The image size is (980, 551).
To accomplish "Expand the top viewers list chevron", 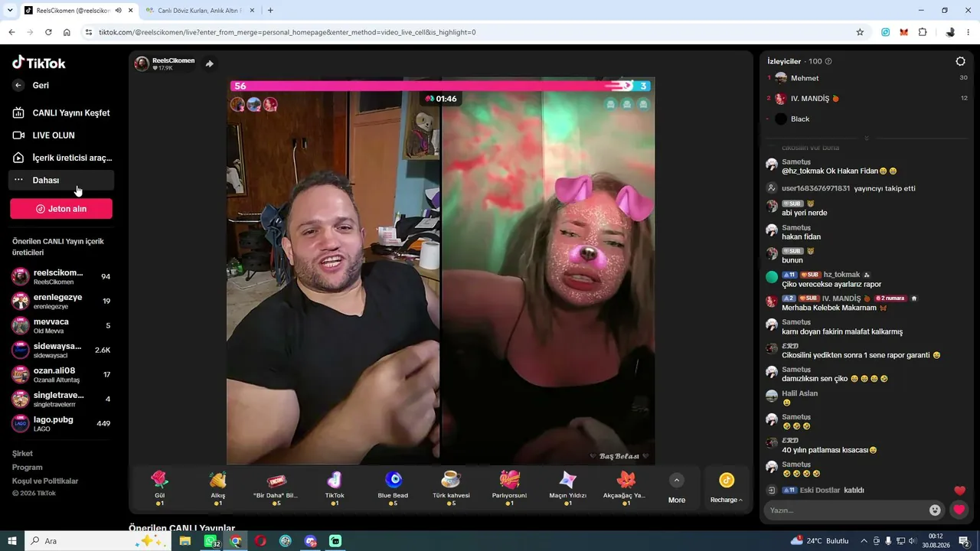I will click(866, 139).
